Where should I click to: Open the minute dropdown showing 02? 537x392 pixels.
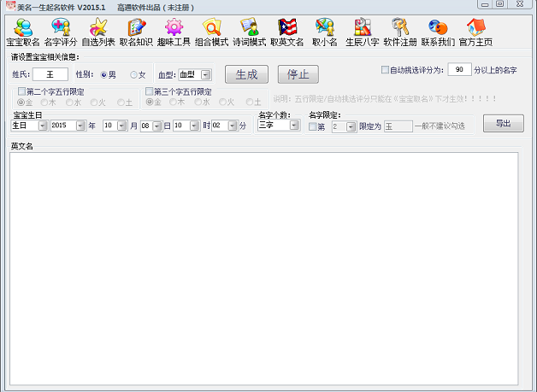pyautogui.click(x=233, y=126)
